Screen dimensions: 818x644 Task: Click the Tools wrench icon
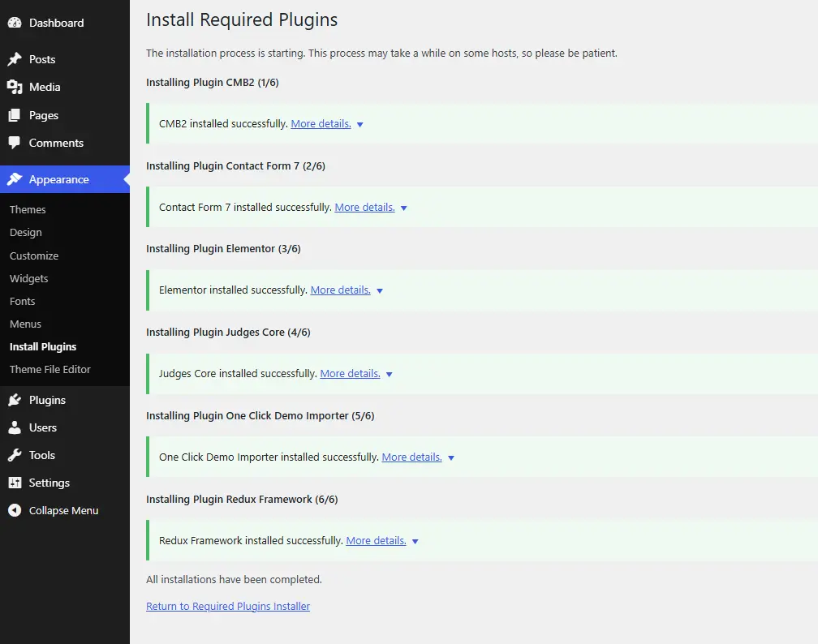pos(15,455)
